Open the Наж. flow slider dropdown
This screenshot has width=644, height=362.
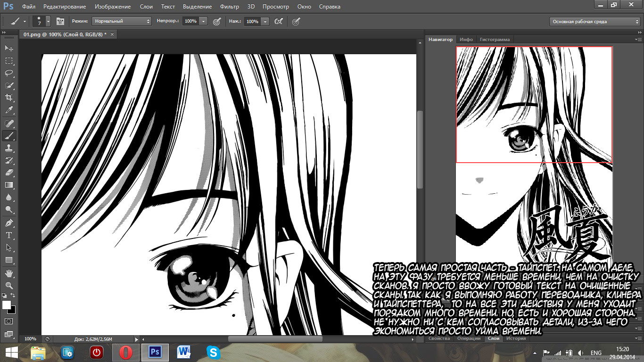[265, 21]
